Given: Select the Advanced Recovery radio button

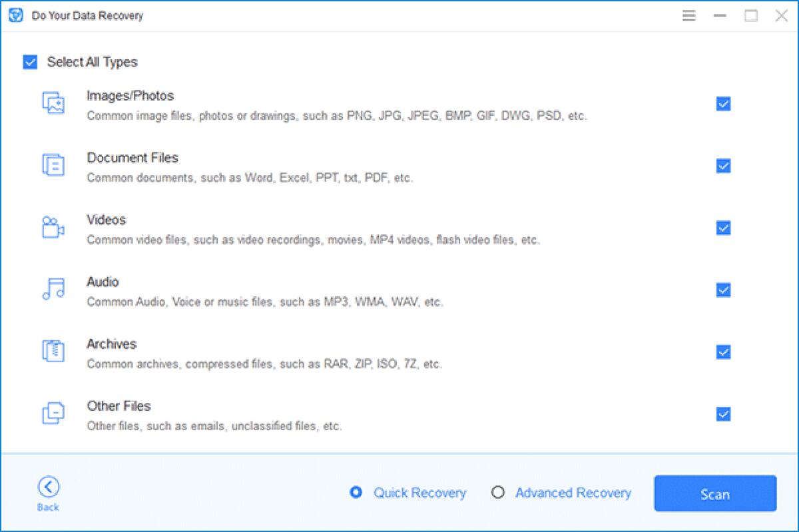Looking at the screenshot, I should 497,493.
